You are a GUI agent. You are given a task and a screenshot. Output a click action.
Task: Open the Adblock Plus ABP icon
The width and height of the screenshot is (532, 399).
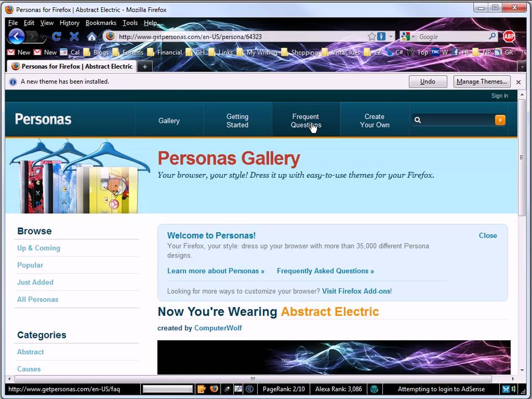pyautogui.click(x=509, y=37)
